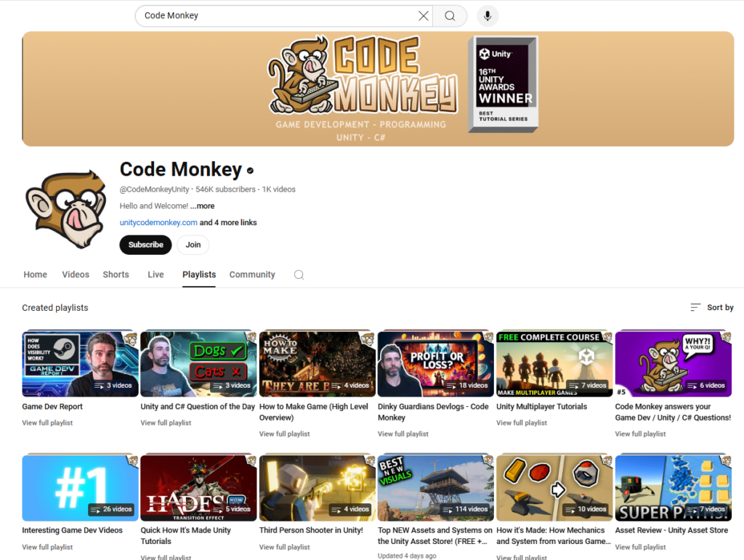Screen dimensions: 744x560
Task: Click Quick How It's Made Unity Tutorials title
Action: tap(185, 536)
